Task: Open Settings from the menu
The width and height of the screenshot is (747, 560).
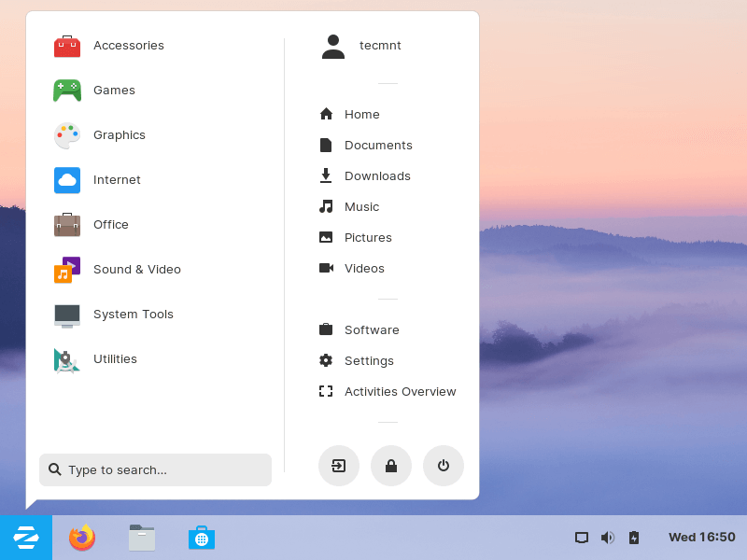Action: coord(368,361)
